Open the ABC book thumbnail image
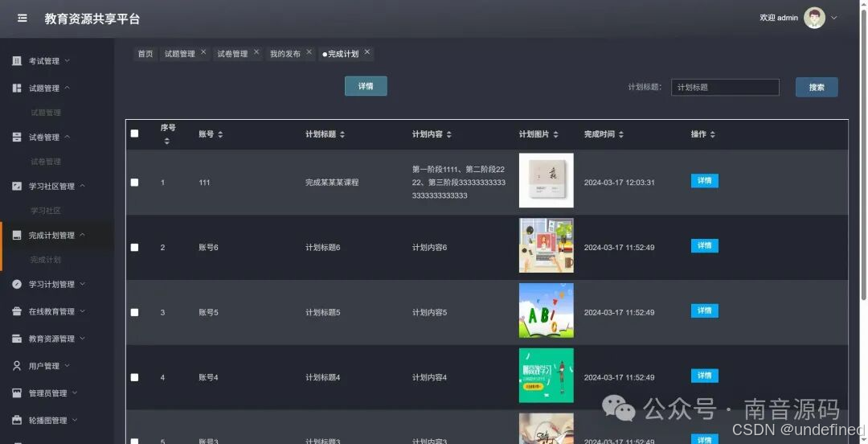Image resolution: width=868 pixels, height=444 pixels. tap(547, 310)
